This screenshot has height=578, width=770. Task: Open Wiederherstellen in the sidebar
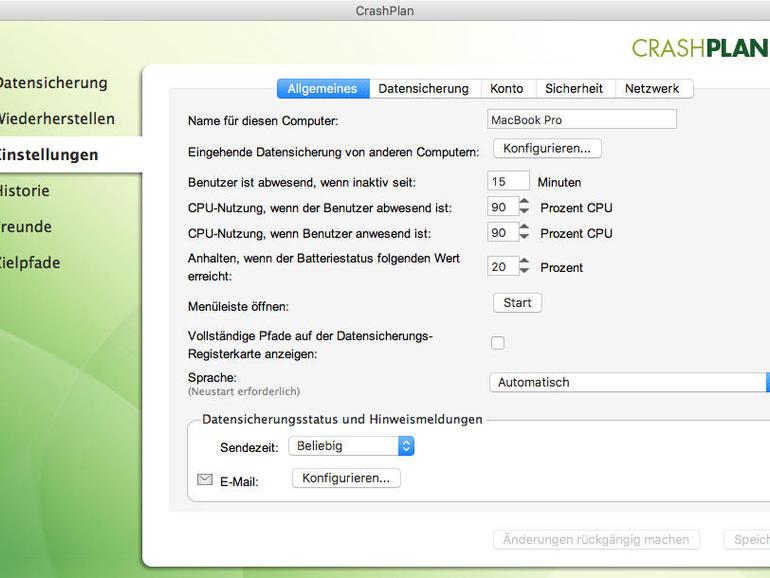57,118
